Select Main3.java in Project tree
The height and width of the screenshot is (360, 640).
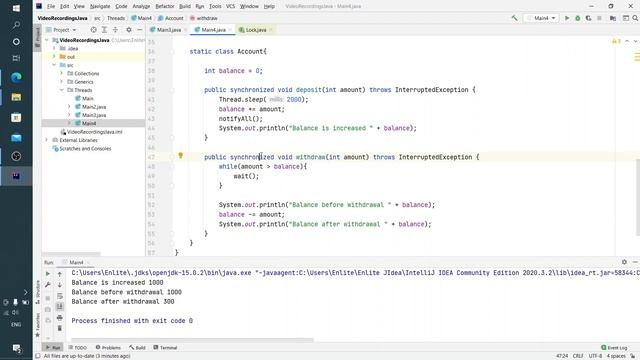tap(94, 115)
